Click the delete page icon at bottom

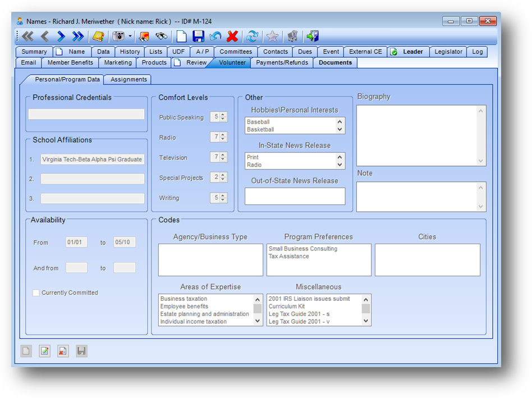(x=63, y=351)
